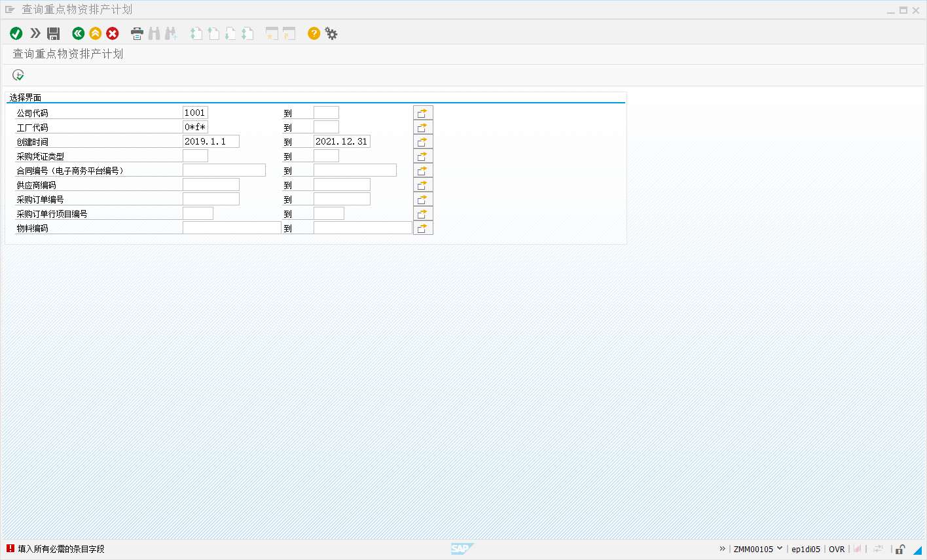Open Customize Local Layout gear icon
Viewport: 927px width, 560px height.
331,33
